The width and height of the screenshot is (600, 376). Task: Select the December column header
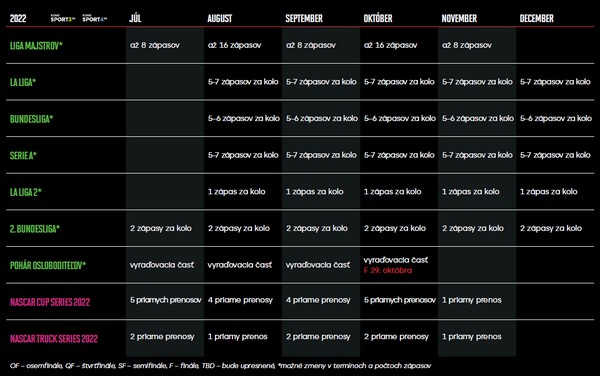(x=536, y=18)
